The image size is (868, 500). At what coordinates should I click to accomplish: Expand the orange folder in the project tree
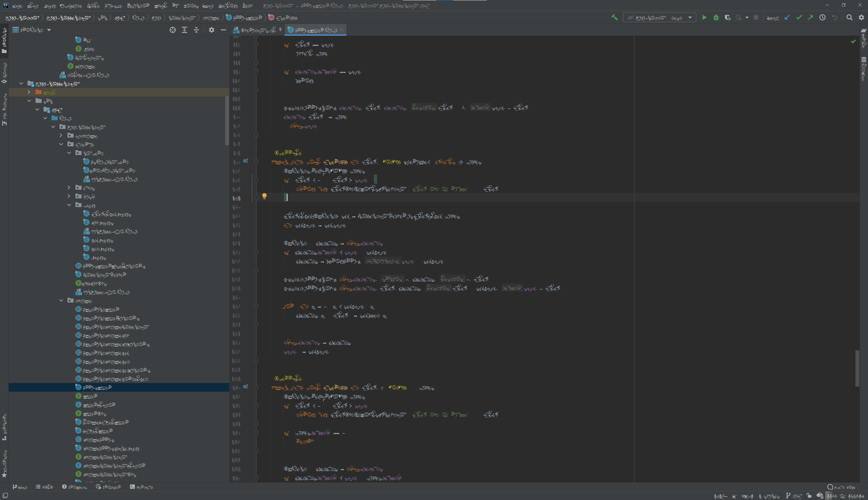tap(29, 92)
